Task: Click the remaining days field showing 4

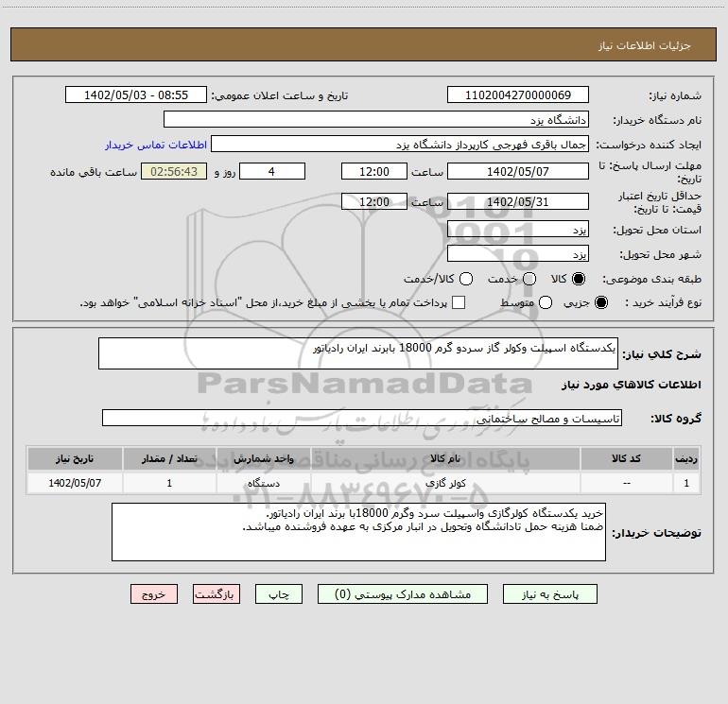Action: pyautogui.click(x=272, y=171)
